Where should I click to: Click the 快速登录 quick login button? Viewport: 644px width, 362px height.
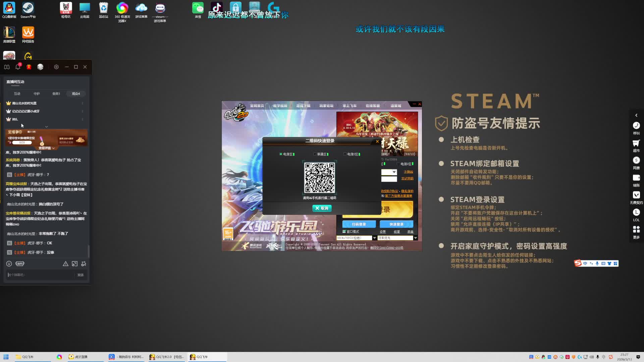(396, 224)
